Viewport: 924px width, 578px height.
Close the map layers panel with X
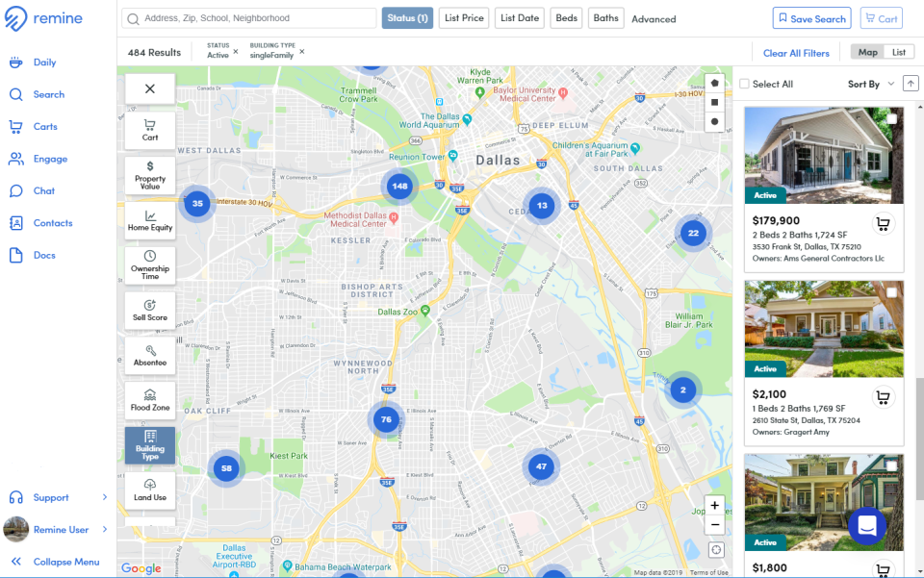(x=150, y=88)
